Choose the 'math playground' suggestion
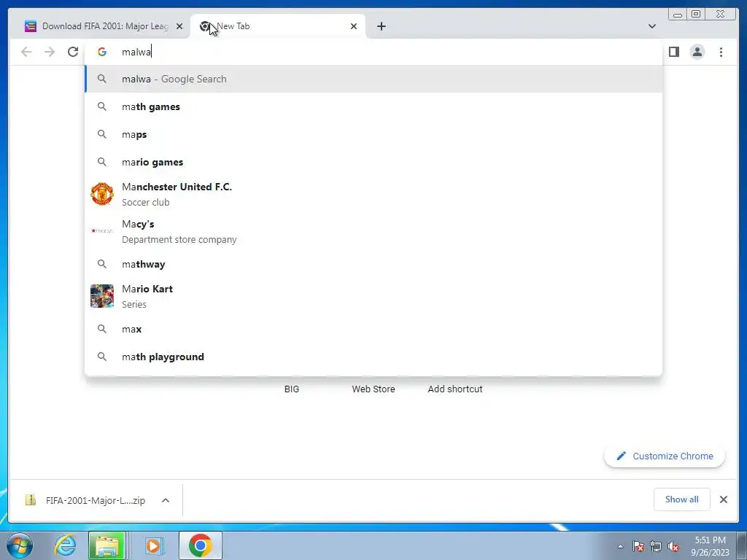747x560 pixels. [x=373, y=357]
